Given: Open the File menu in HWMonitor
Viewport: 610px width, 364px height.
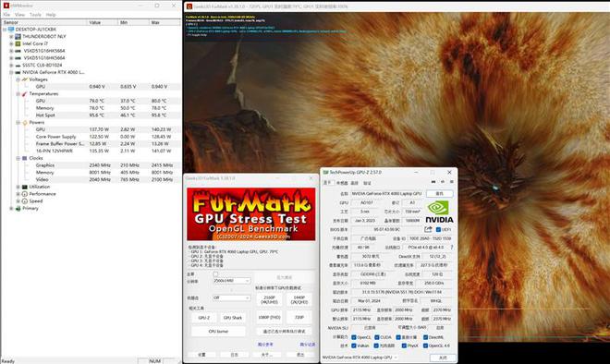Looking at the screenshot, I should [6, 15].
